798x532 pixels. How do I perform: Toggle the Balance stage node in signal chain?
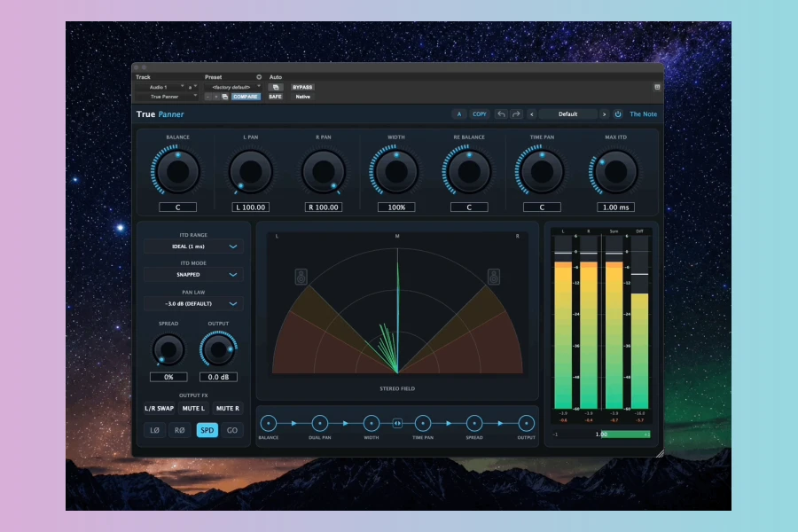[268, 423]
